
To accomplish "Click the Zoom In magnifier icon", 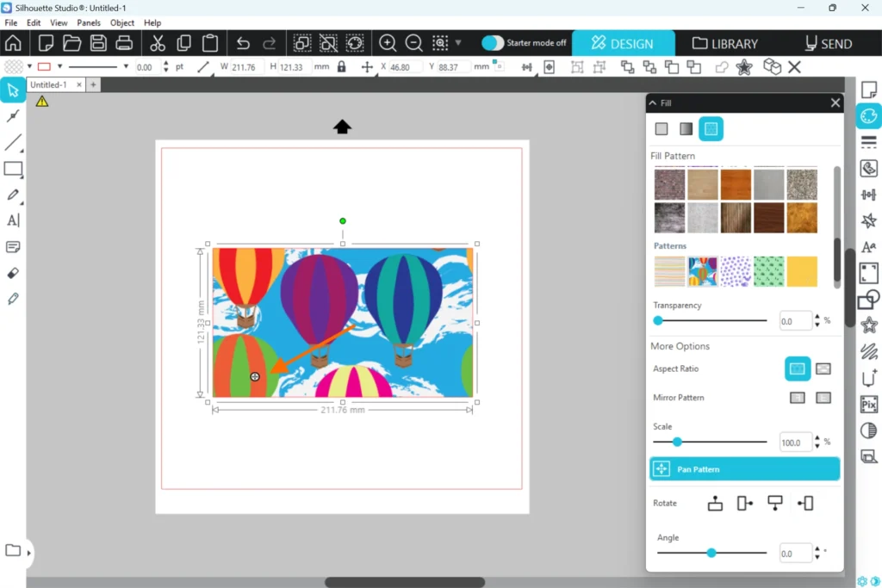I will 388,43.
